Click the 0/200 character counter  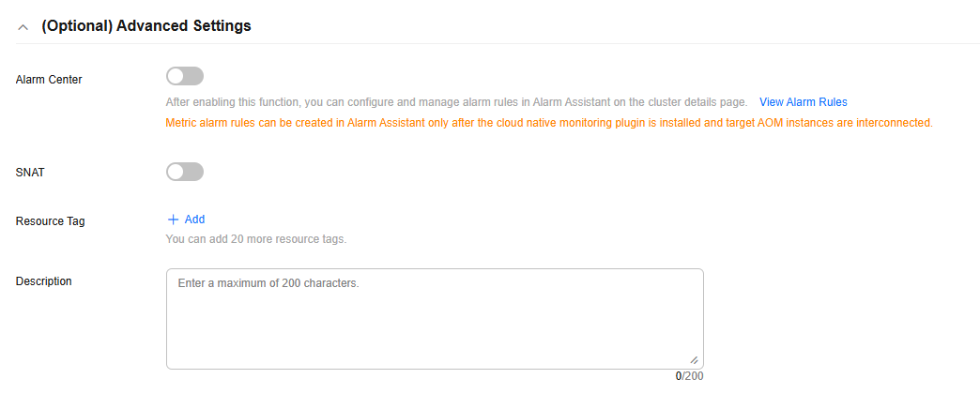[x=689, y=376]
